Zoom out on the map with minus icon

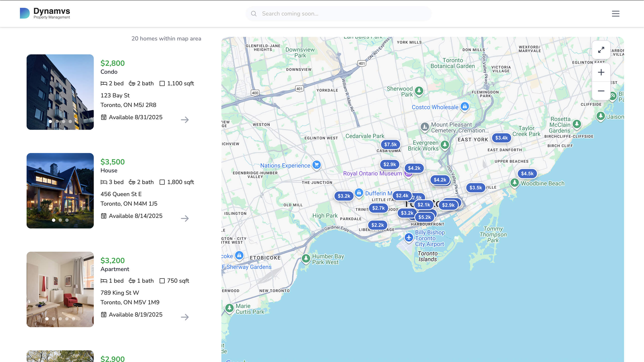pyautogui.click(x=601, y=91)
